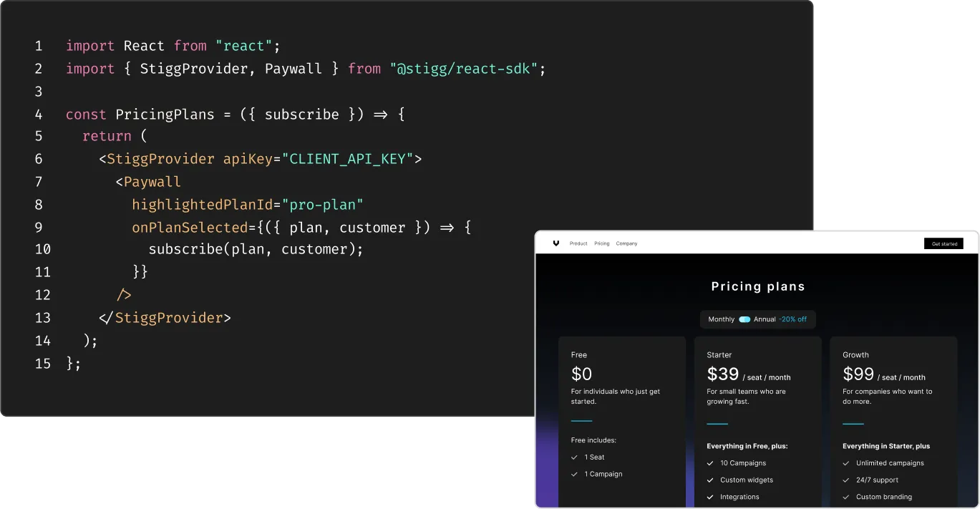Click the checkmark next to 10 Campaigns
Viewport: 980px width, 509px height.
coord(710,463)
